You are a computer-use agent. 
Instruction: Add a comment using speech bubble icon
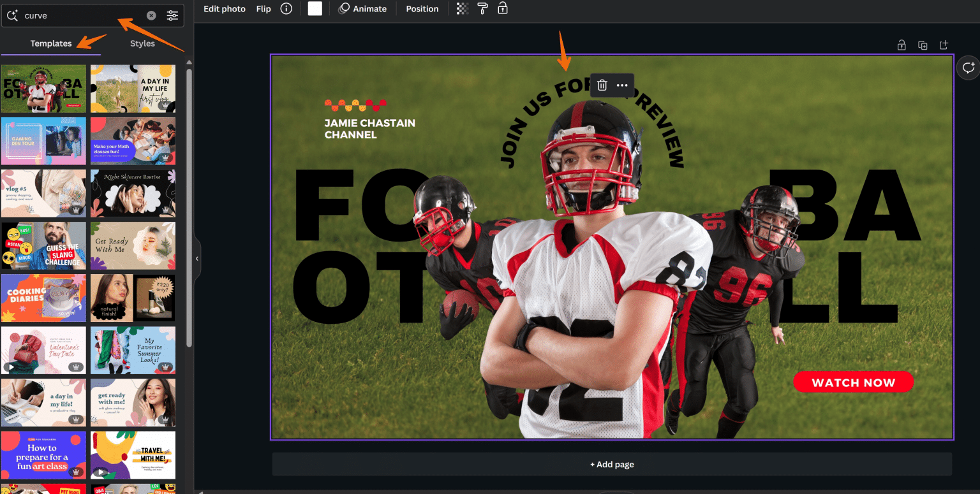click(969, 68)
